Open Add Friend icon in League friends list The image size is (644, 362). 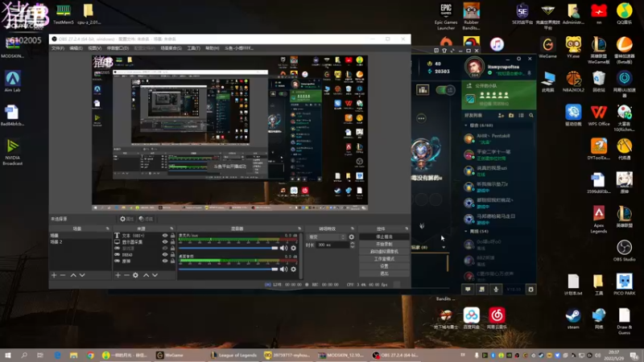[x=501, y=116]
